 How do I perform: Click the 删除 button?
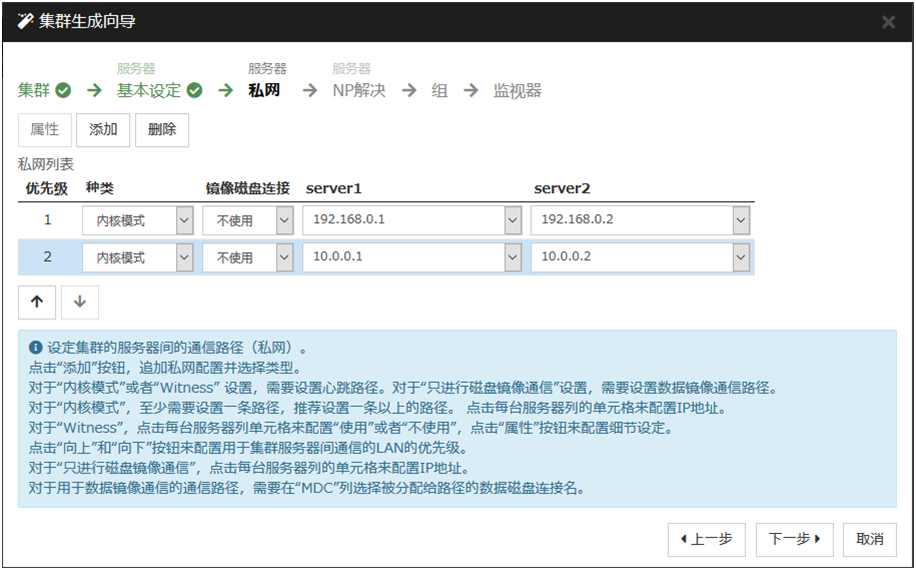tap(162, 130)
